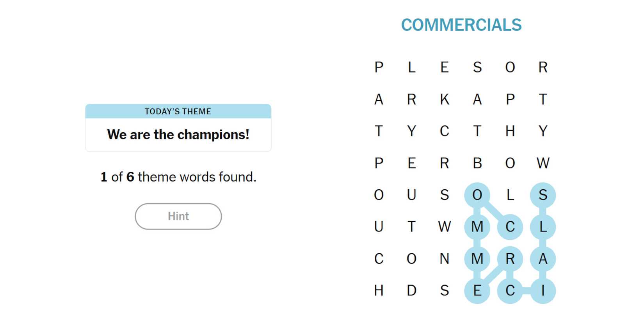Viewport: 644px width, 322px height.
Task: Click the highlighted letter O
Action: [x=477, y=195]
